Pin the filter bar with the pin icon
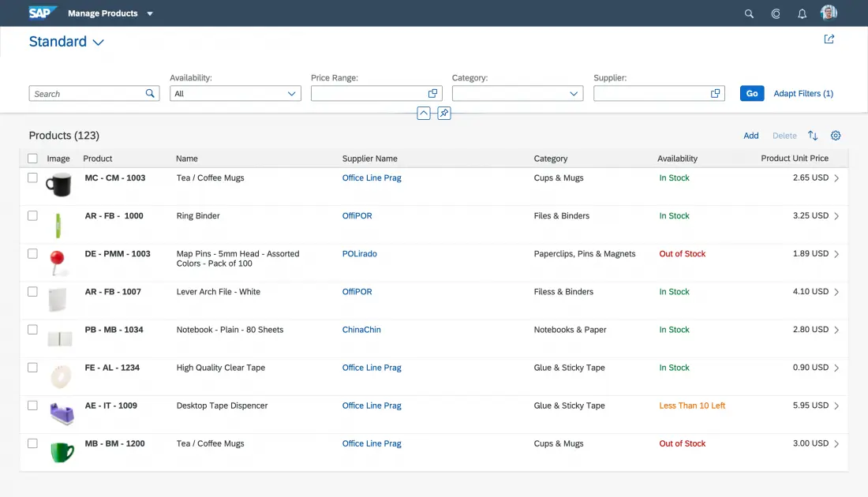868x497 pixels. coord(443,113)
